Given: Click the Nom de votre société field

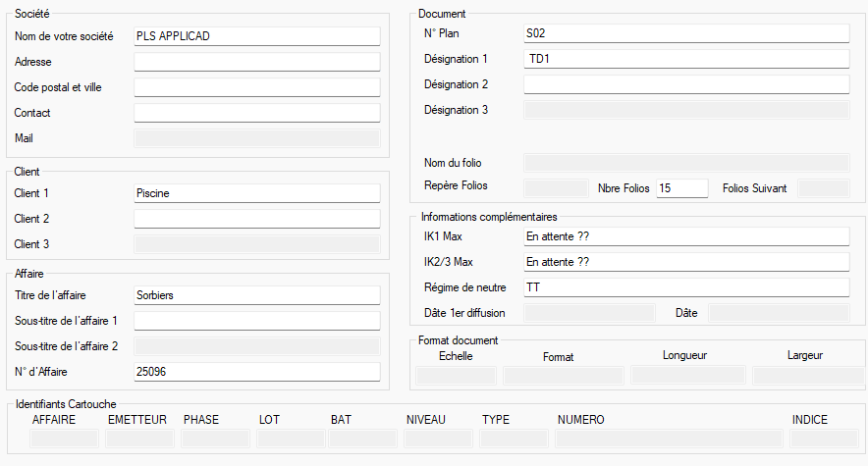Looking at the screenshot, I should pyautogui.click(x=256, y=36).
